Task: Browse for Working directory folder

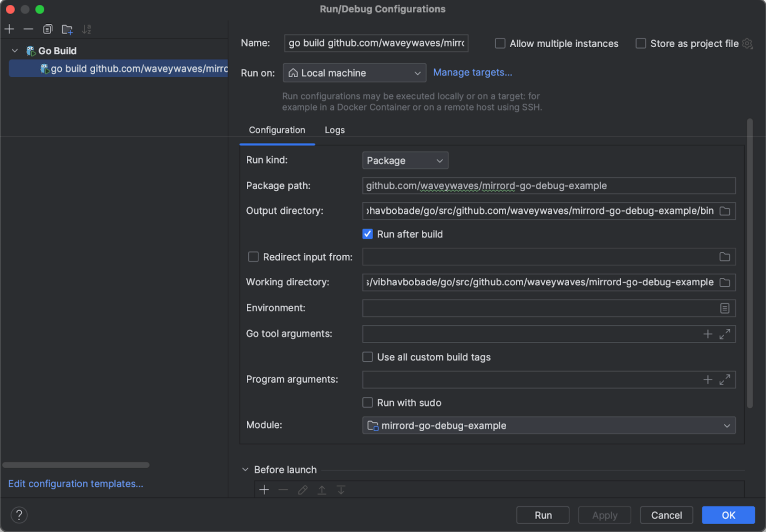Action: tap(725, 283)
